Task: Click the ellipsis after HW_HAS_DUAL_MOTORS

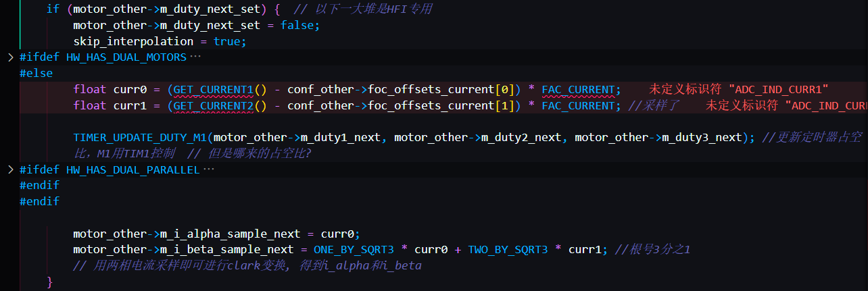Action: click(195, 57)
